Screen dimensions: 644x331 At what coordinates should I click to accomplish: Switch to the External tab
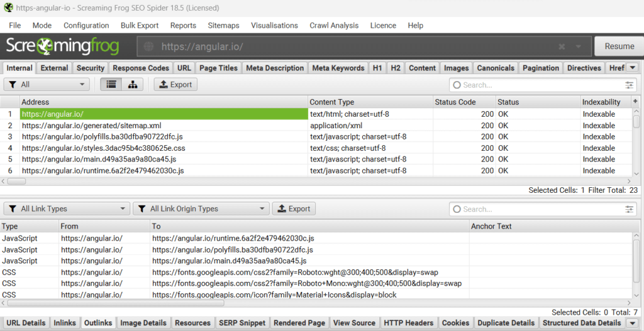[x=54, y=68]
